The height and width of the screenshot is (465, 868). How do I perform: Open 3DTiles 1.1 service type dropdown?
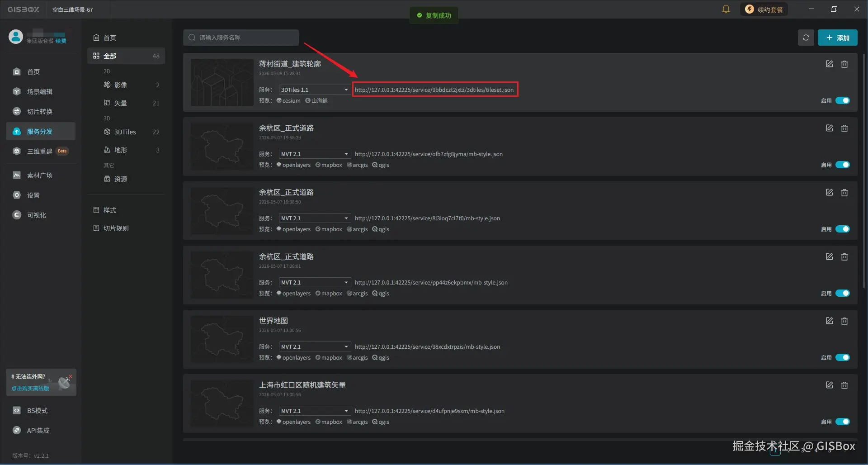(x=315, y=90)
